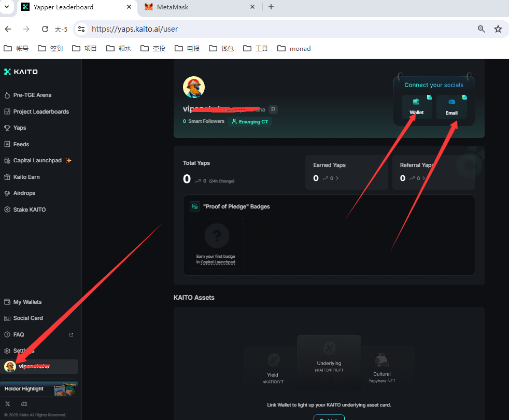Click "Link Wallet to light up" message text
This screenshot has height=420, width=509.
point(329,405)
